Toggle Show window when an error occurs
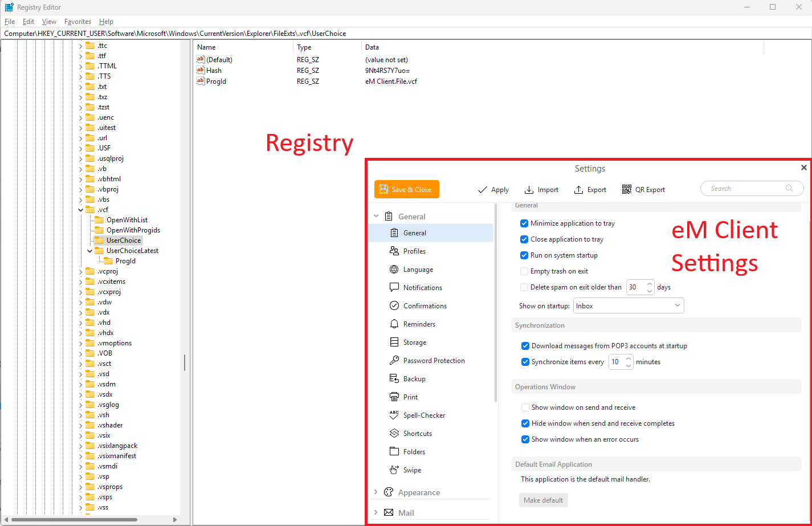Screen dimensions: 812x526 tap(525, 439)
